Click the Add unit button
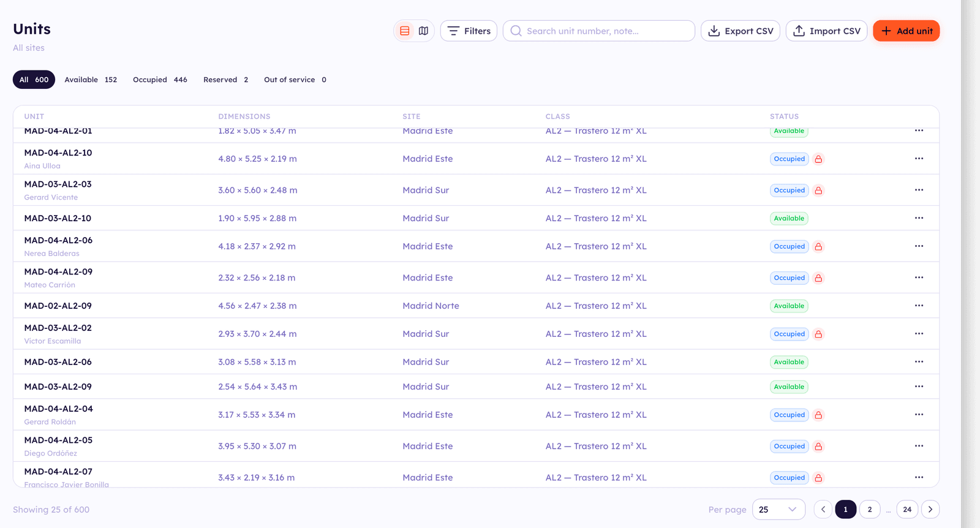This screenshot has width=980, height=528. 906,31
